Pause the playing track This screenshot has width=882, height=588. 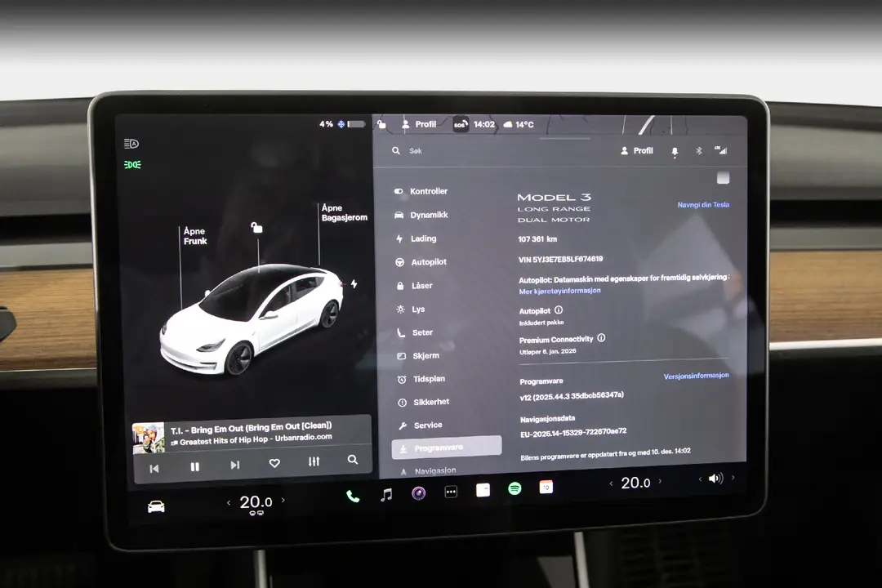[x=194, y=466]
